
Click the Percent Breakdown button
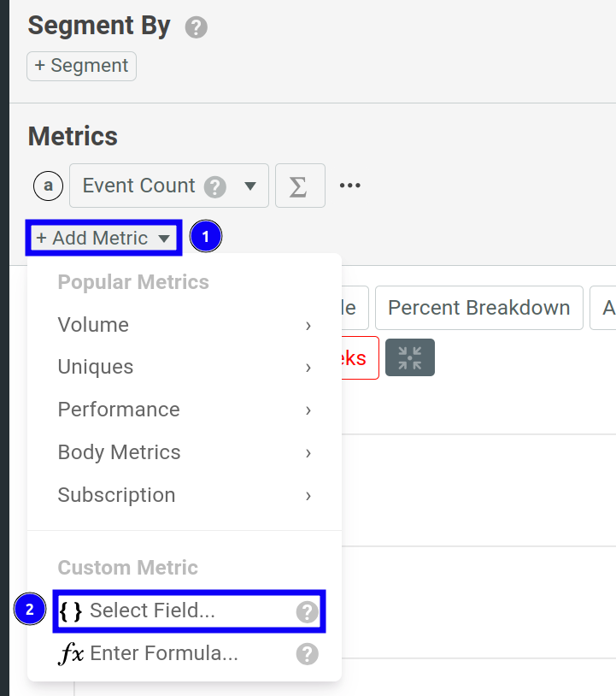coord(478,308)
